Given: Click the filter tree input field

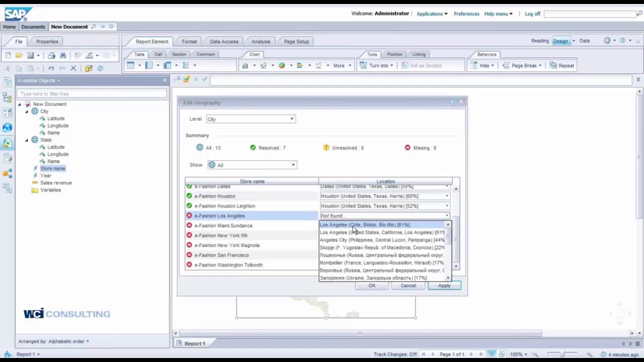Looking at the screenshot, I should [x=93, y=94].
